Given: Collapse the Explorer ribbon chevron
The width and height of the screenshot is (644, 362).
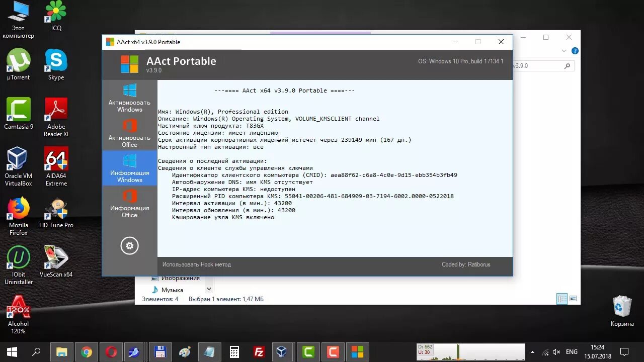Looking at the screenshot, I should point(563,51).
